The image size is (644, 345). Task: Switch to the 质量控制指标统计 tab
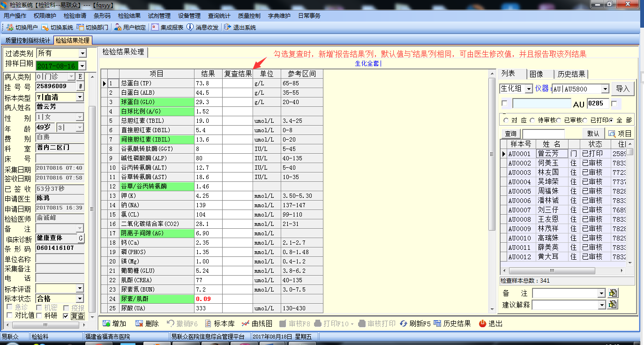pyautogui.click(x=28, y=40)
